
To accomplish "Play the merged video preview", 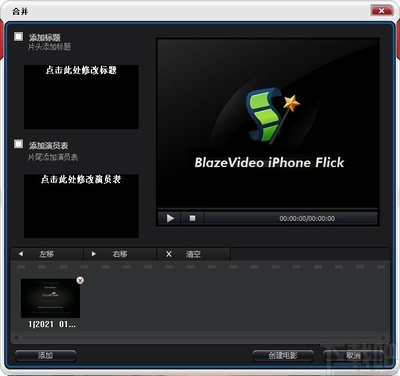I will coord(170,218).
